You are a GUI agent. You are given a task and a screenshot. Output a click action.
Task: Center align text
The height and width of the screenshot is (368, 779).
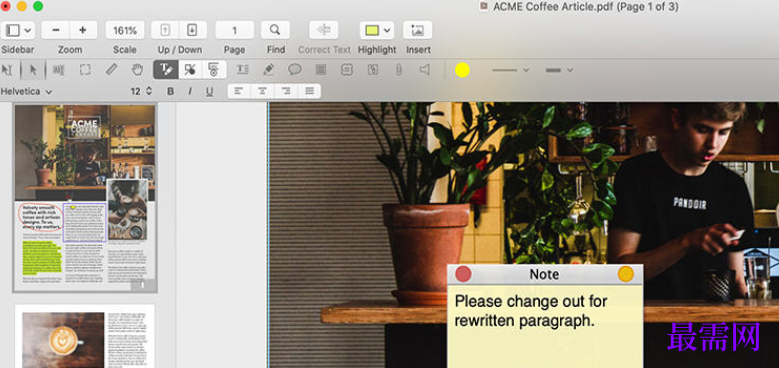tap(262, 91)
